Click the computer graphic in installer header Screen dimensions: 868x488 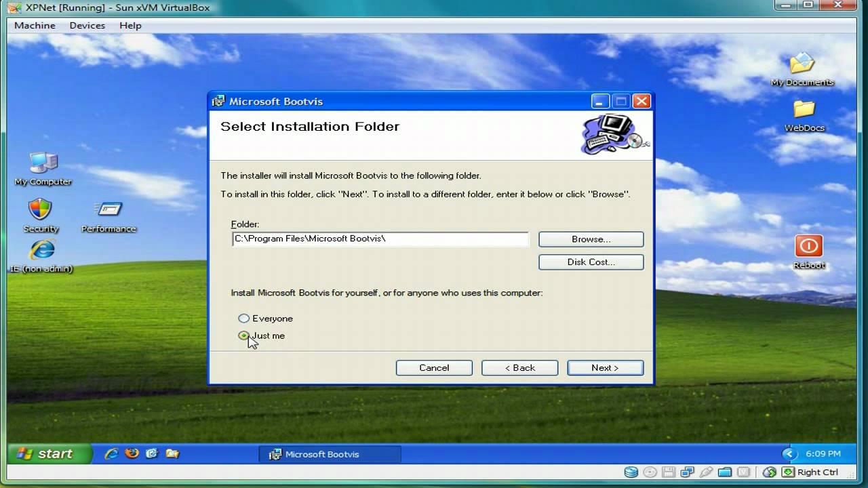coord(614,134)
